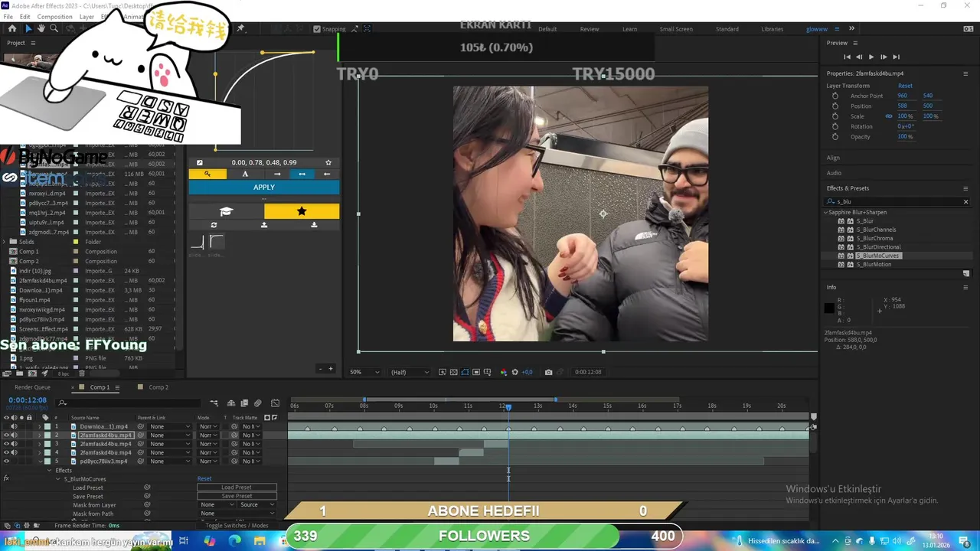Hide video of layer 3 2famfaskd4bu.mp4

coord(7,444)
